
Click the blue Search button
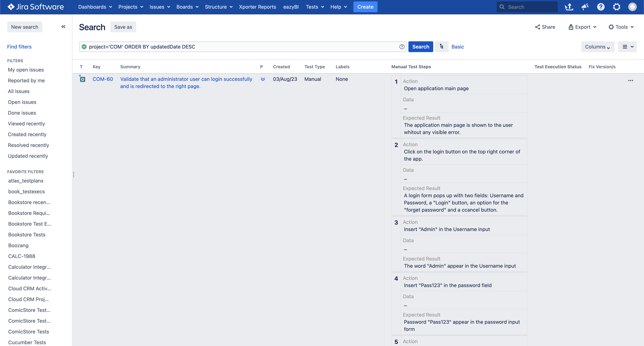(x=420, y=47)
